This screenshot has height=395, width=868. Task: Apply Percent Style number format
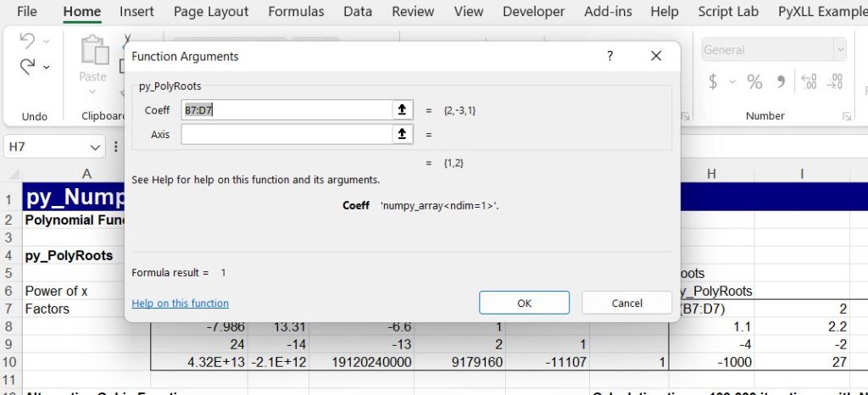[x=754, y=82]
